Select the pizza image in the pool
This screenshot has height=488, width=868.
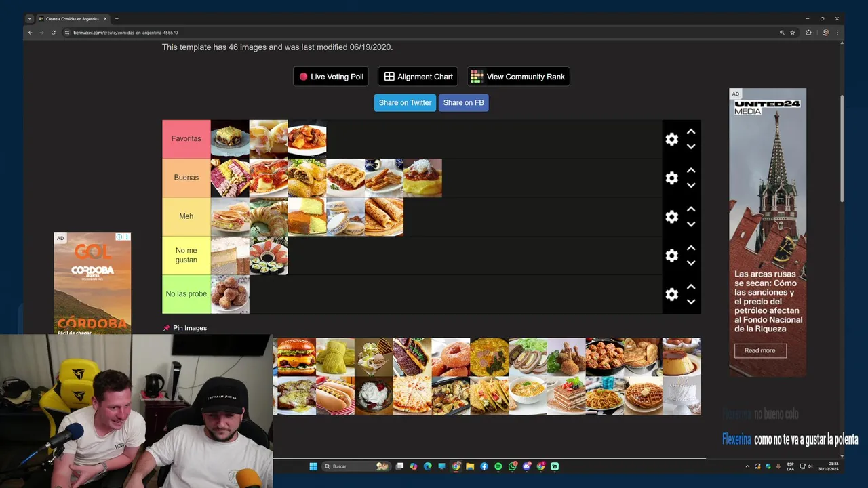[x=412, y=396]
